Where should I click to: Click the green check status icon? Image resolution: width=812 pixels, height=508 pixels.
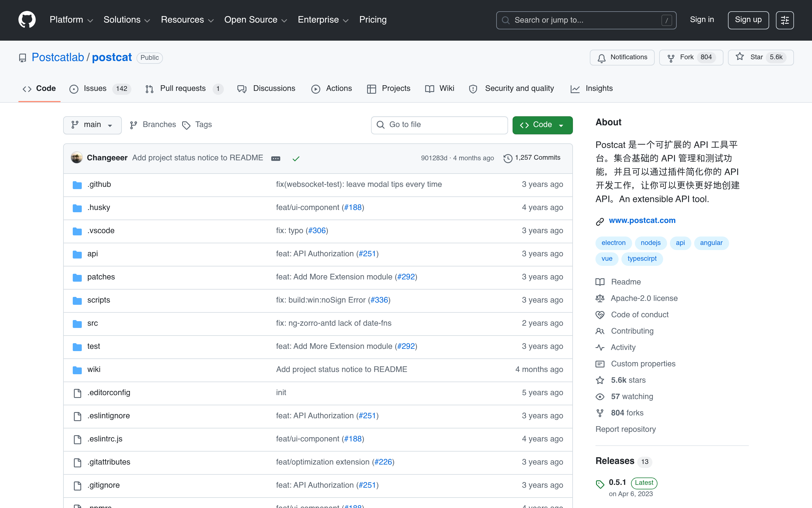(295, 158)
